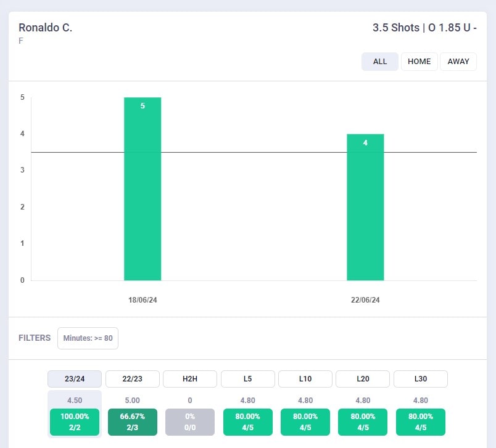Viewport: 496px width, 448px height.
Task: Click the 4.80 average under L10
Action: [x=305, y=401]
